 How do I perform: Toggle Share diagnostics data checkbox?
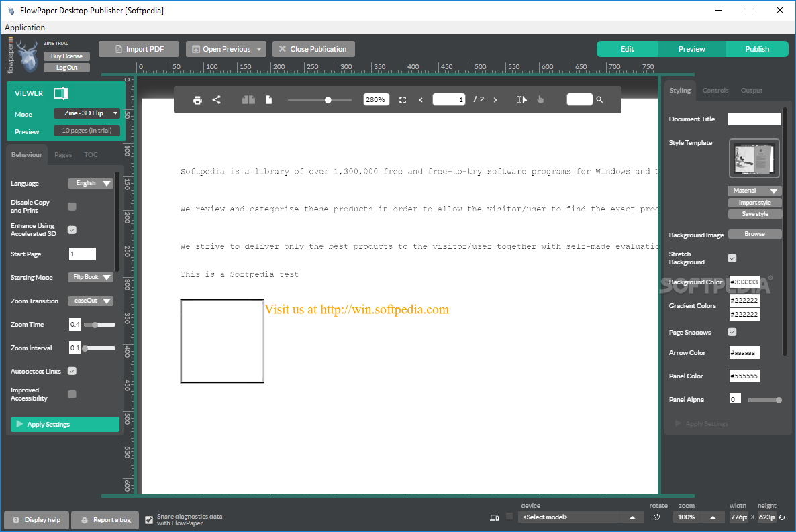[149, 520]
